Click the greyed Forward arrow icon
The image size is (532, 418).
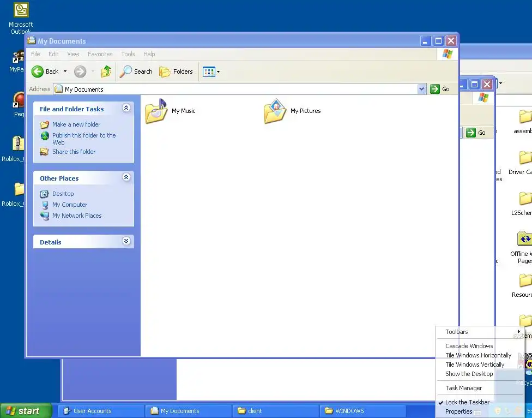click(80, 71)
